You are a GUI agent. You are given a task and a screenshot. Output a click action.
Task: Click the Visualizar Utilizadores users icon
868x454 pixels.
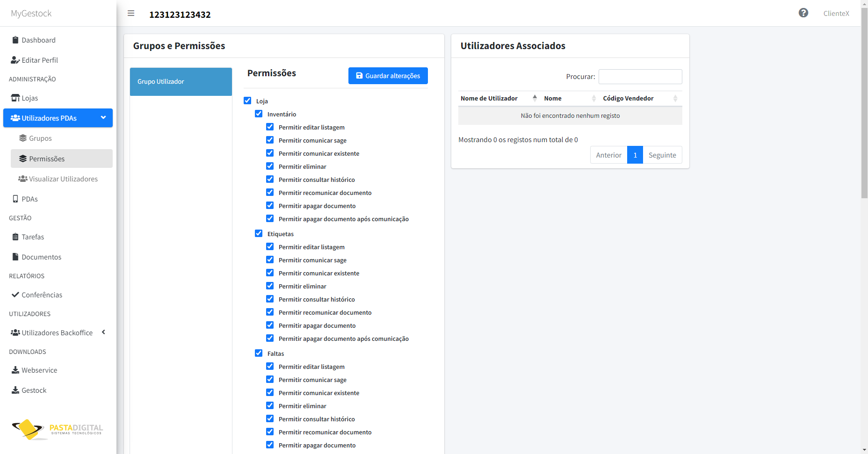pos(23,179)
